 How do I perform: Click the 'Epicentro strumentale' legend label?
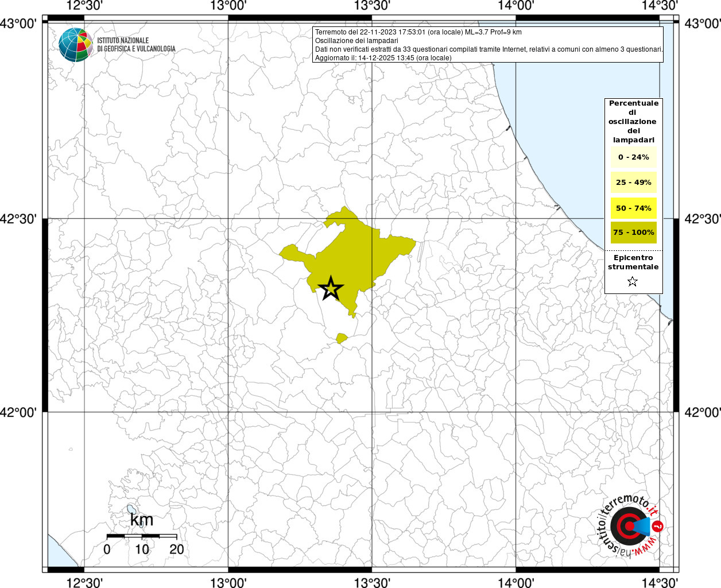pos(634,262)
